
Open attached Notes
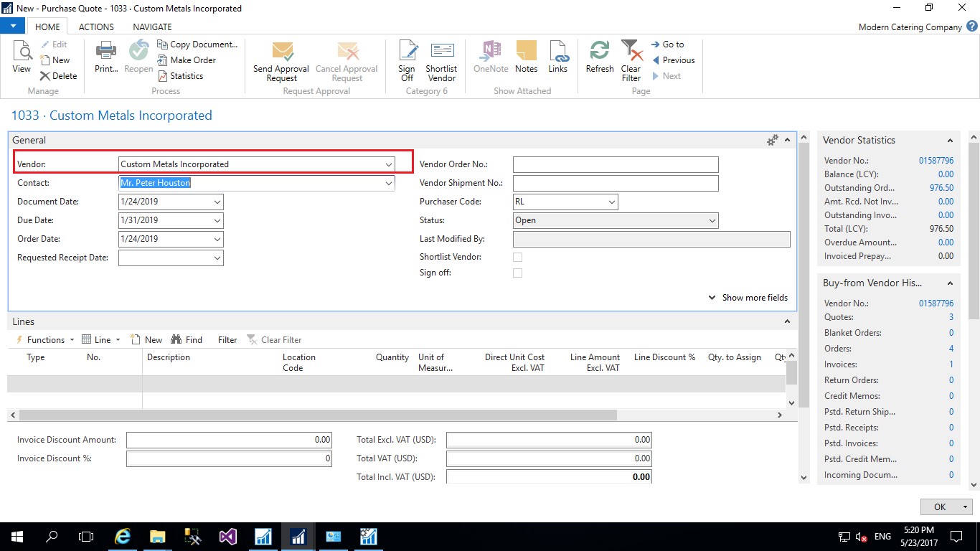(x=526, y=57)
